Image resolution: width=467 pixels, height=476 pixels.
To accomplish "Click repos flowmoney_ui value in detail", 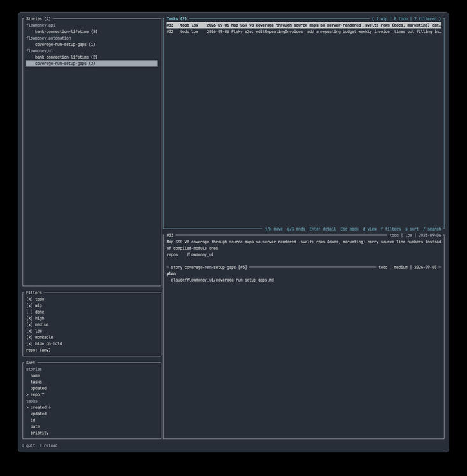I will click(x=200, y=255).
